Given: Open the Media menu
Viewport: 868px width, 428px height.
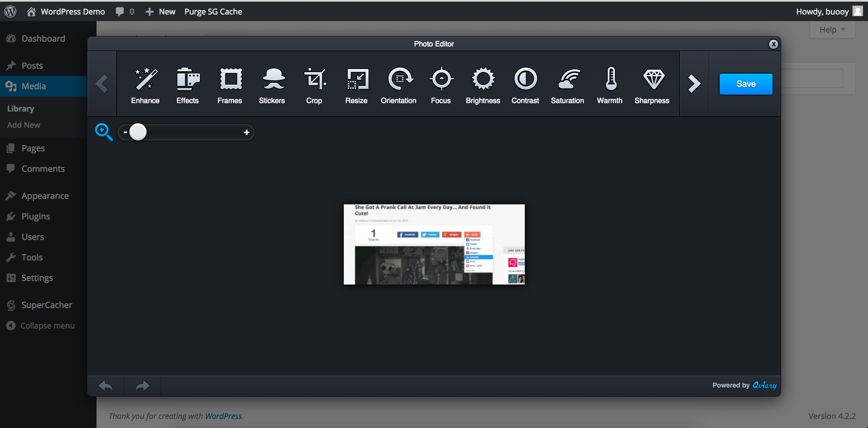Looking at the screenshot, I should click(43, 86).
